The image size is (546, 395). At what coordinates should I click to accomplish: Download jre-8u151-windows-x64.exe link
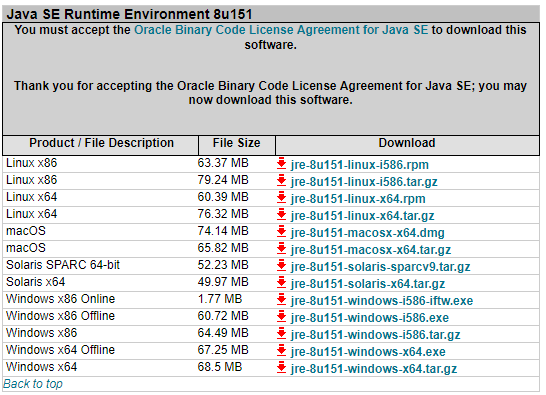point(368,352)
